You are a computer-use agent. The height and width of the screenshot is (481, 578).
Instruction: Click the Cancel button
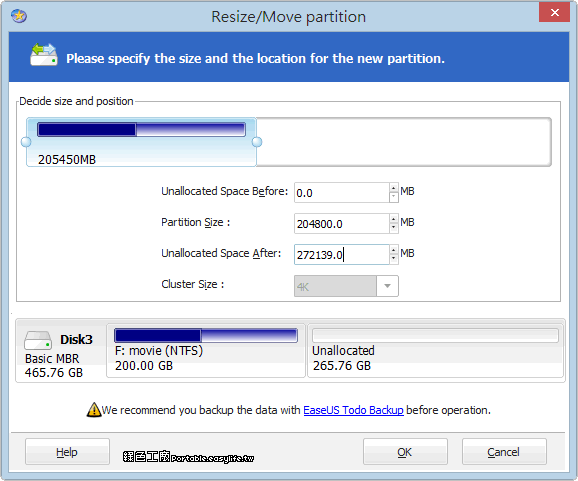504,452
